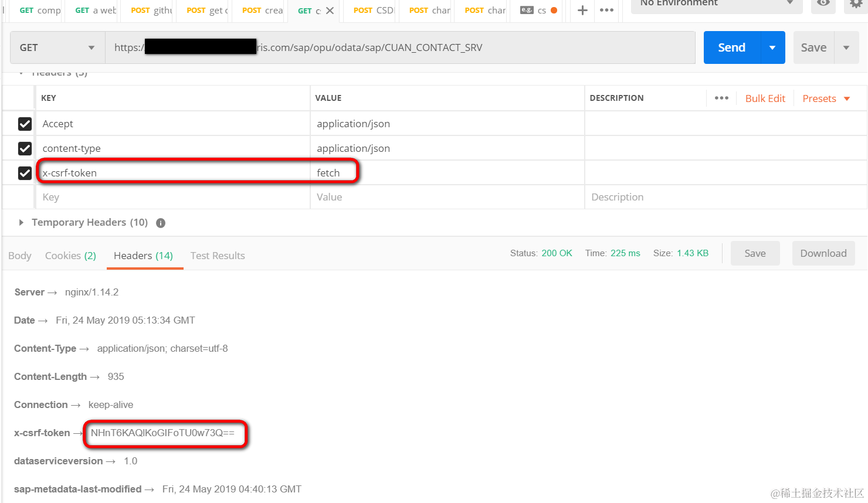This screenshot has width=868, height=503.
Task: Select the fetch value cell
Action: (x=447, y=173)
